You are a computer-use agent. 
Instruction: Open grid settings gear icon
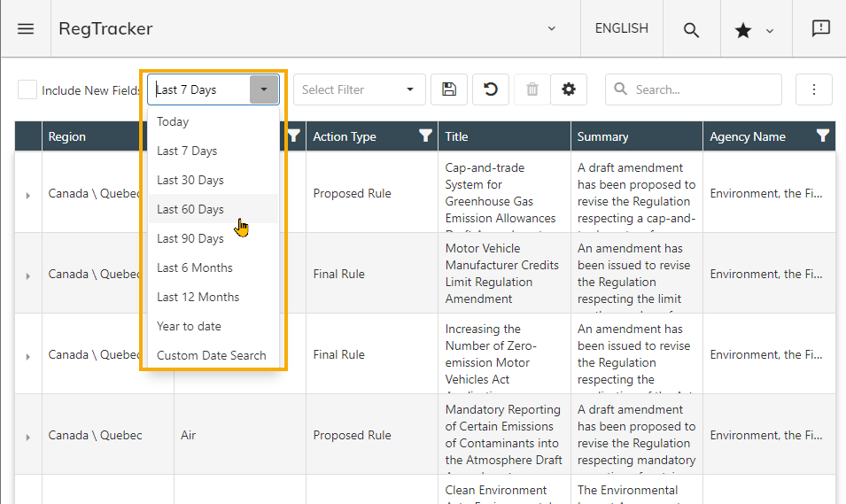click(x=569, y=89)
